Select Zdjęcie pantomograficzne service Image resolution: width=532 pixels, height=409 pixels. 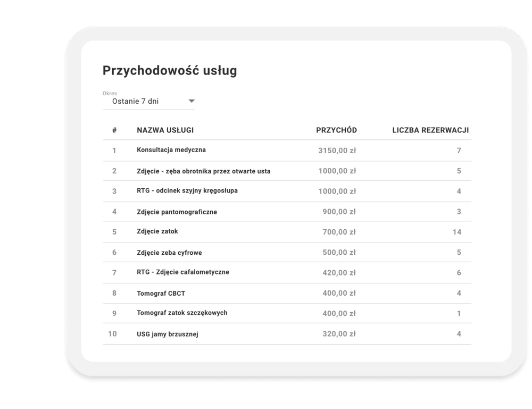177,212
